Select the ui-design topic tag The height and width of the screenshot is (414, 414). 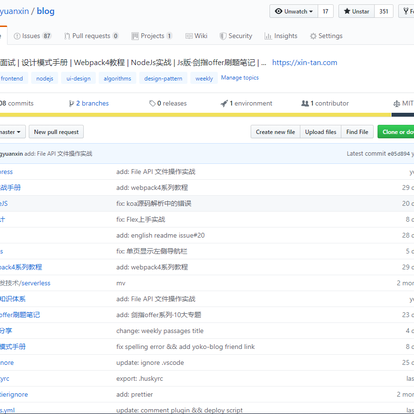pos(78,79)
